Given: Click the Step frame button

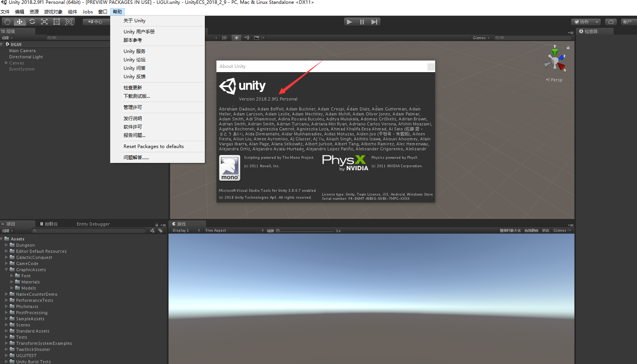Looking at the screenshot, I should click(x=374, y=22).
